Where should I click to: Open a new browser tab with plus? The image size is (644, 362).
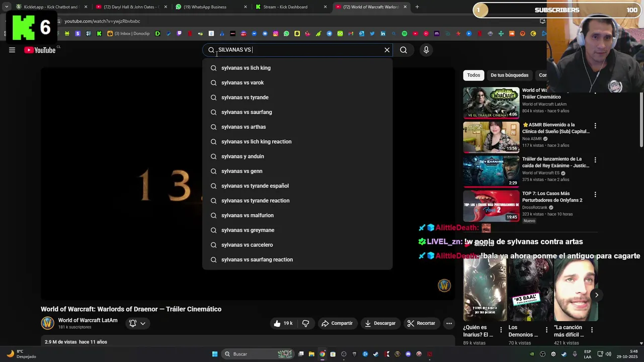click(417, 7)
